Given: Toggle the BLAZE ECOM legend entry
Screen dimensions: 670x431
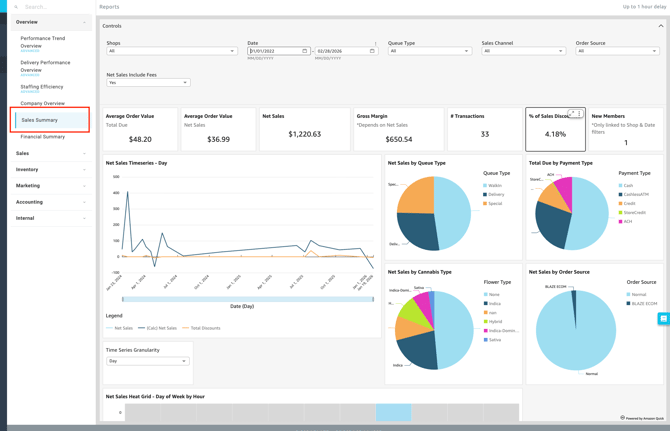Looking at the screenshot, I should (643, 303).
